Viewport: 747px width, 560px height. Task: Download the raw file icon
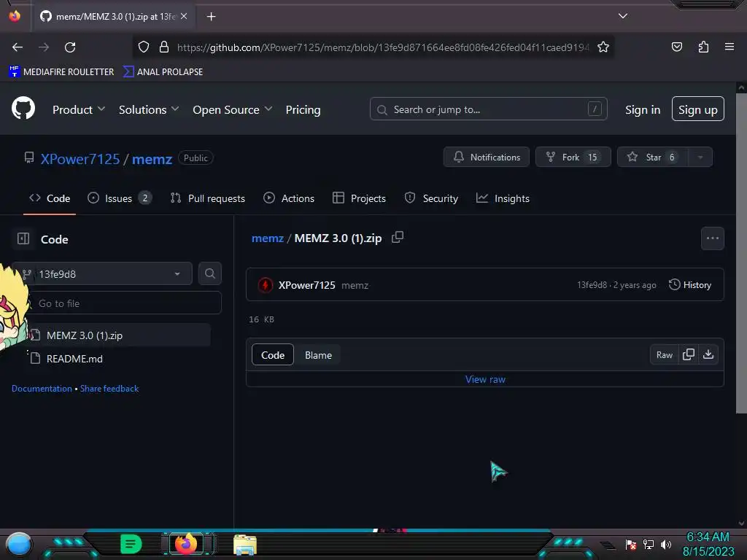[x=708, y=354]
